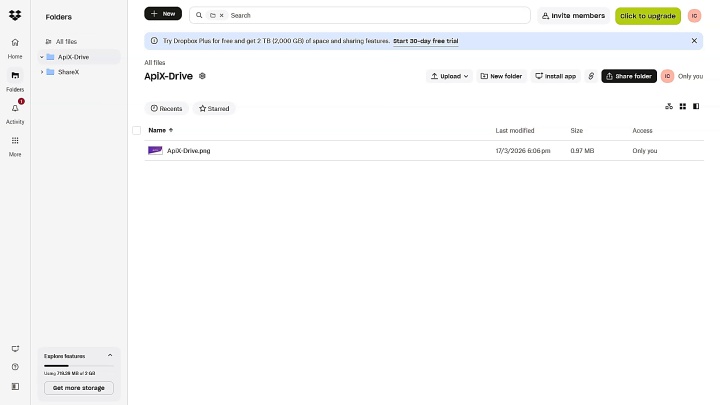This screenshot has height=405, width=720.
Task: Open the sharing structure view icon
Action: tap(669, 107)
